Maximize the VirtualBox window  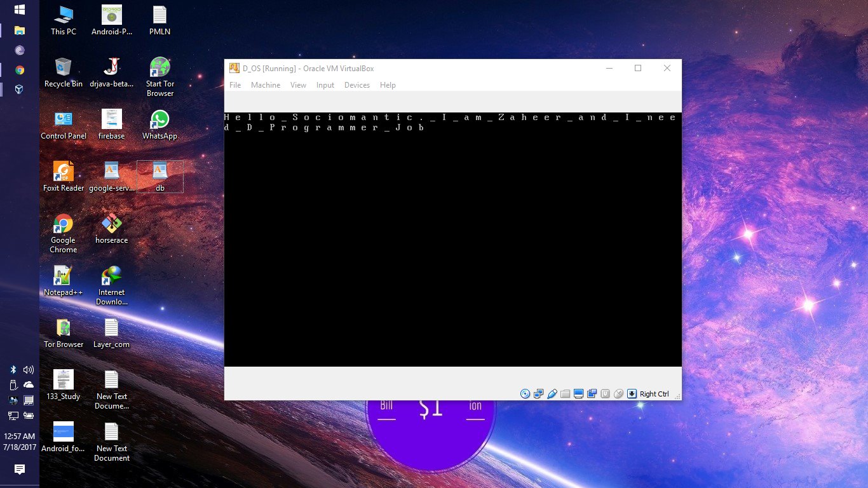(x=638, y=68)
